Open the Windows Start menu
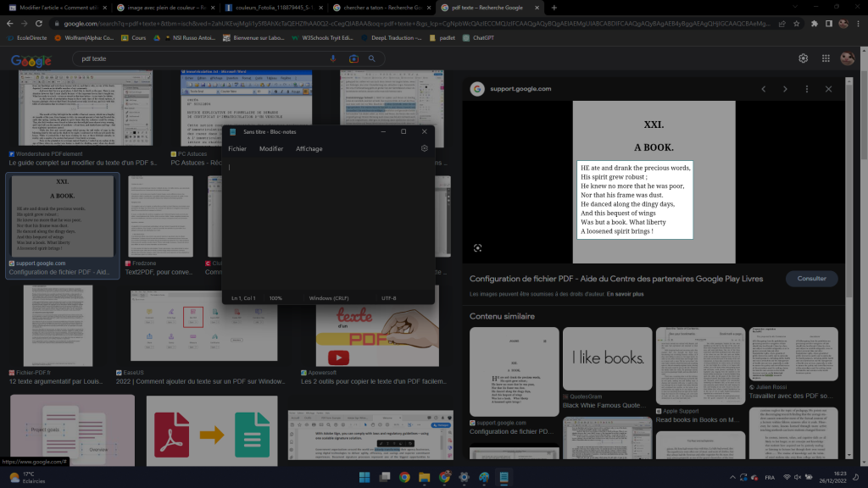 coord(364,478)
